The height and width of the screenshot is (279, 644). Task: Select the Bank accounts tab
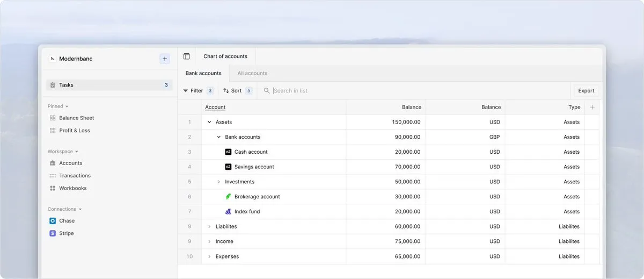click(x=203, y=73)
